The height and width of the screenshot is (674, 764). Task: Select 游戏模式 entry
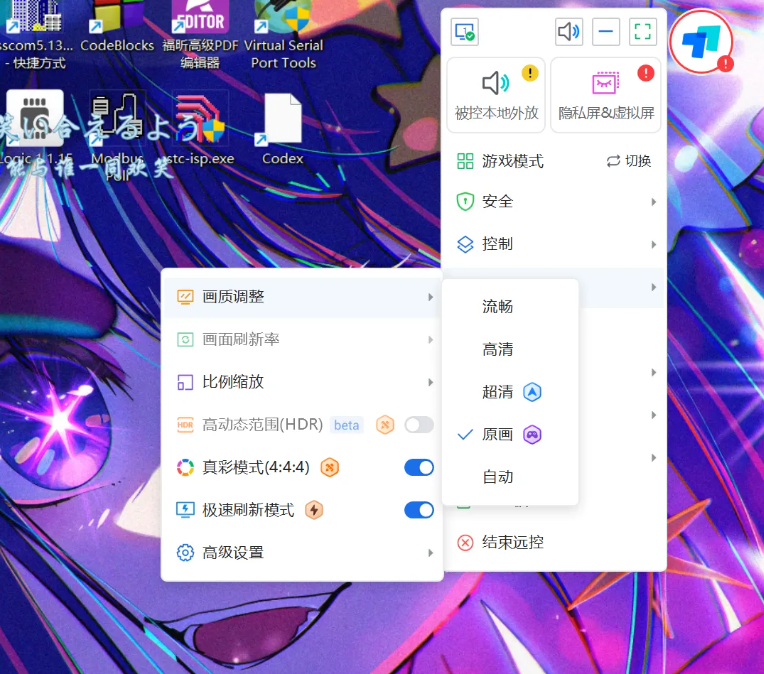(x=513, y=161)
